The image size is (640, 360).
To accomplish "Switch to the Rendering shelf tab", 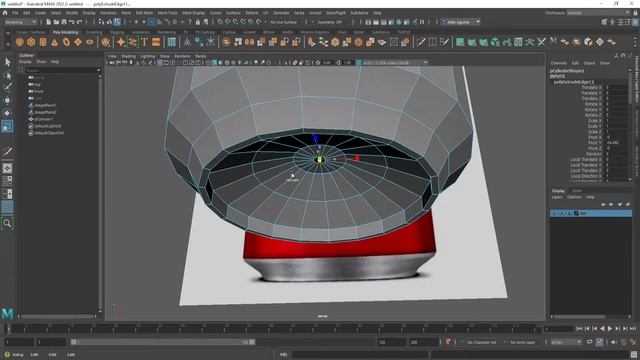I will coord(166,32).
